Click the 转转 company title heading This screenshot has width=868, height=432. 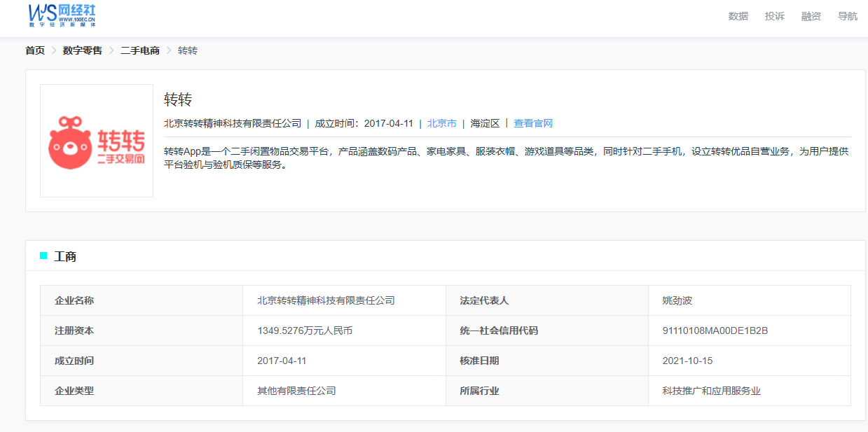click(178, 99)
